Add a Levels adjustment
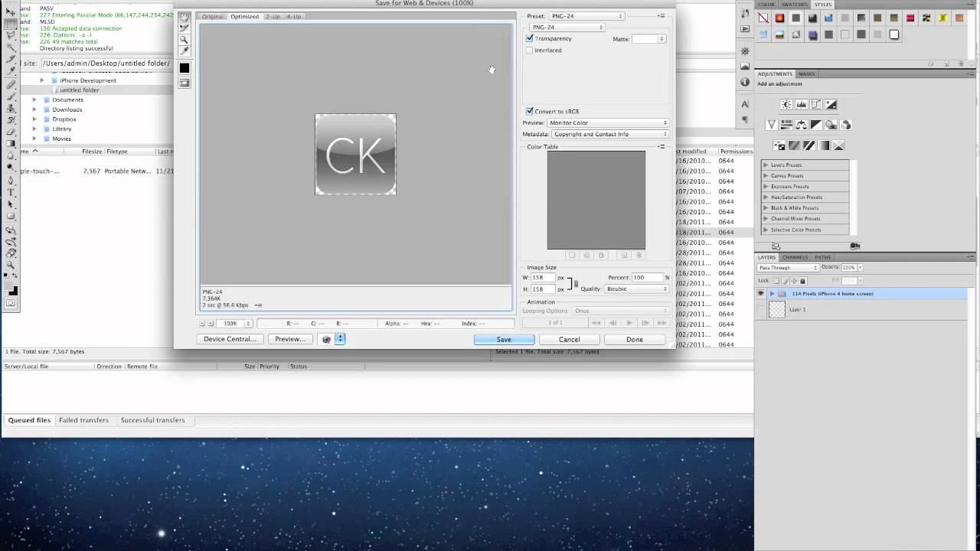 (x=802, y=105)
